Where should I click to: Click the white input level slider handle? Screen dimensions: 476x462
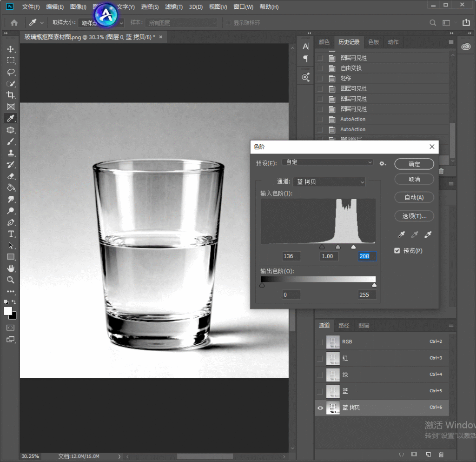(x=353, y=247)
